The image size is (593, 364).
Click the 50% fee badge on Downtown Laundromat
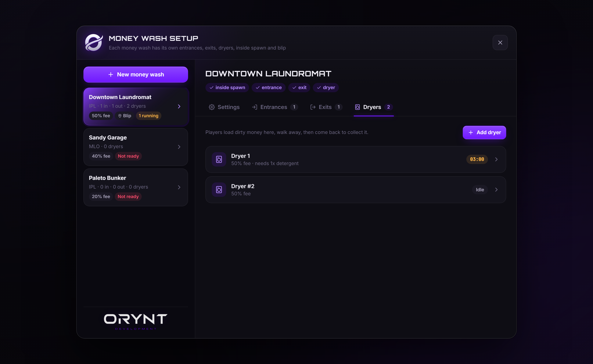(x=101, y=116)
